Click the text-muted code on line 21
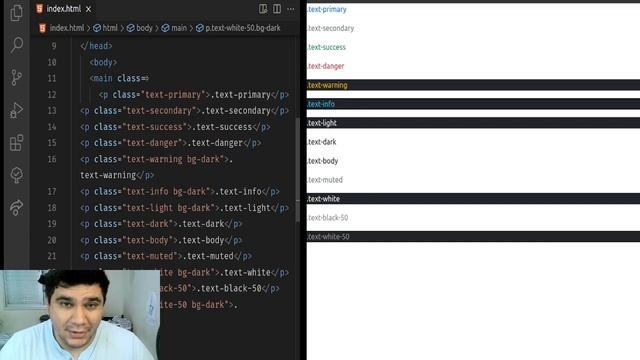 tap(166, 256)
